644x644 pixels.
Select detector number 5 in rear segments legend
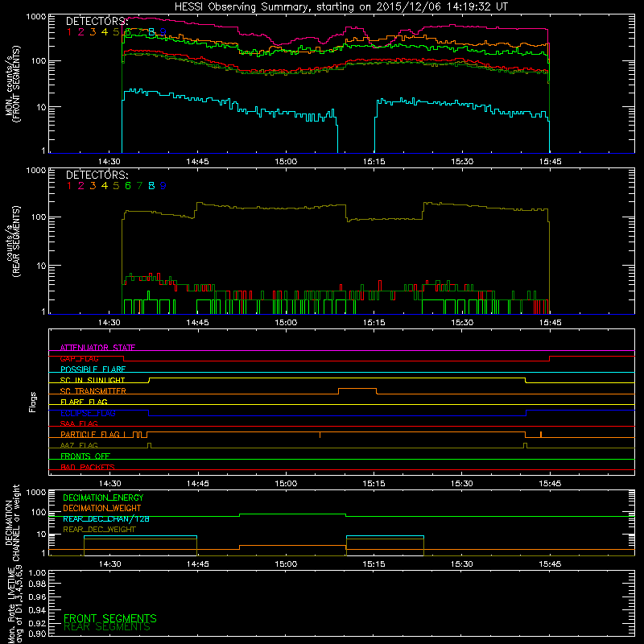click(x=116, y=186)
